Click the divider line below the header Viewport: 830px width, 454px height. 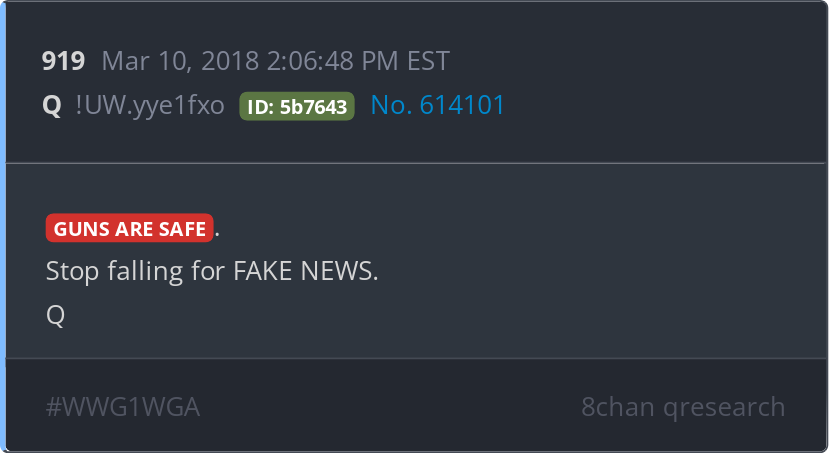pyautogui.click(x=416, y=164)
